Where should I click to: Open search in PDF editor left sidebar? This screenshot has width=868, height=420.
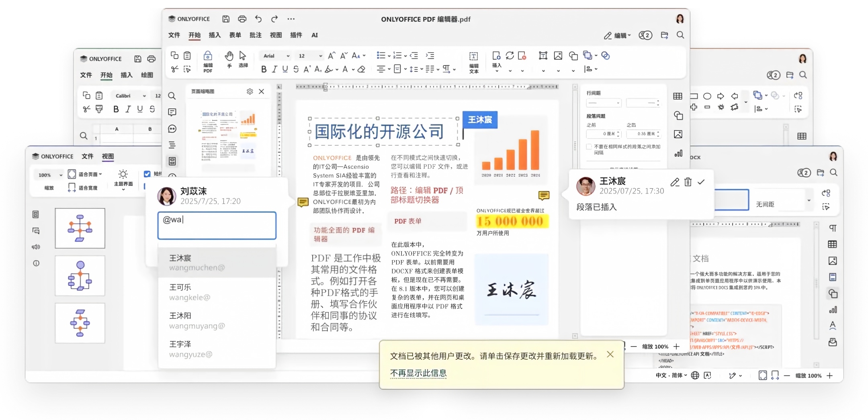coord(172,96)
